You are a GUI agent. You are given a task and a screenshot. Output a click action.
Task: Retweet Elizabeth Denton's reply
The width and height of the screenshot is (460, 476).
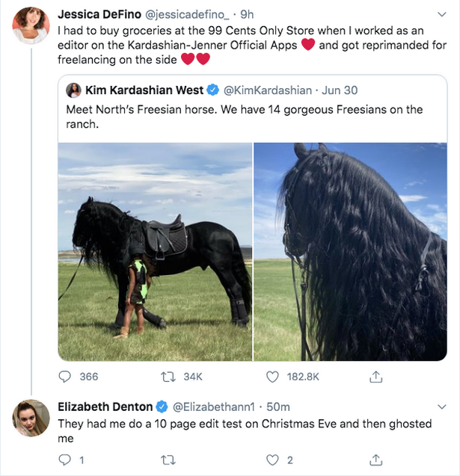pos(169,460)
